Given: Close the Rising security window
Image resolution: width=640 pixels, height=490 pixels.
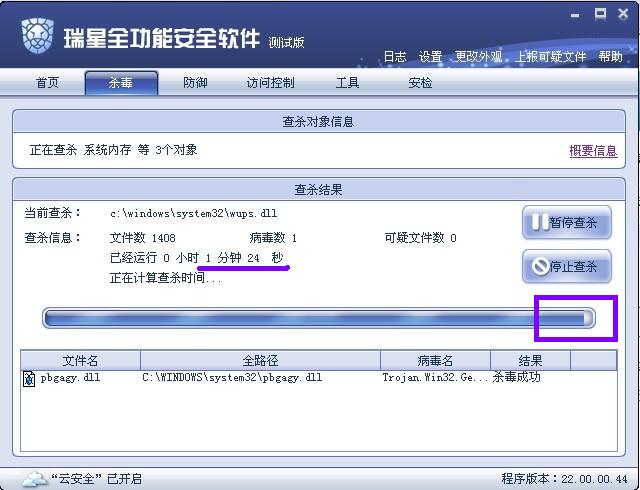Looking at the screenshot, I should [x=623, y=14].
